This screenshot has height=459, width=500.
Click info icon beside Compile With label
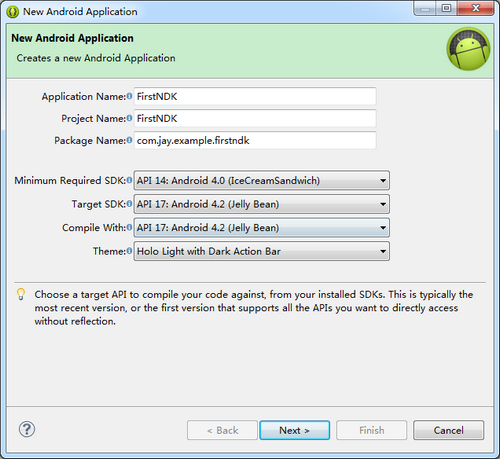click(129, 228)
